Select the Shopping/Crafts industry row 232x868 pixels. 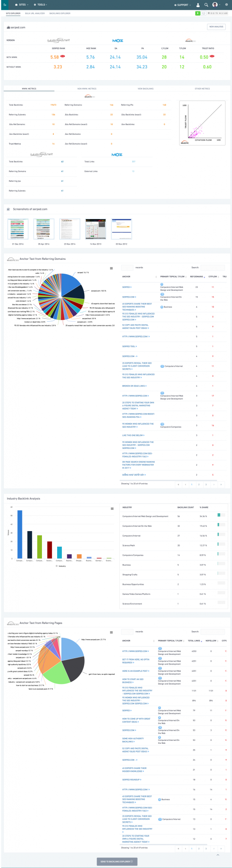tap(174, 575)
